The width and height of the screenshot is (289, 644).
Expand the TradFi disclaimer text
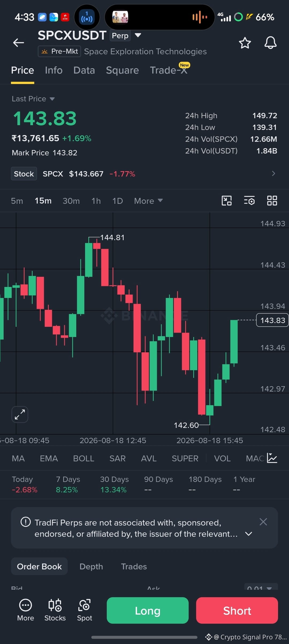(249, 534)
